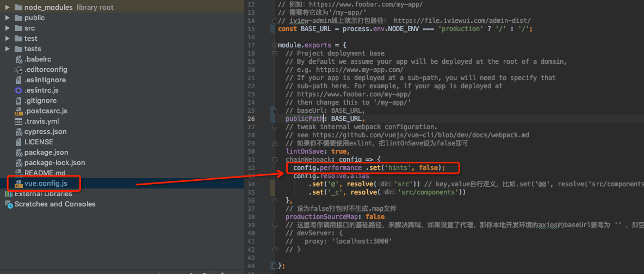
Task: Select vue.config.js in project tree
Action: [46, 184]
